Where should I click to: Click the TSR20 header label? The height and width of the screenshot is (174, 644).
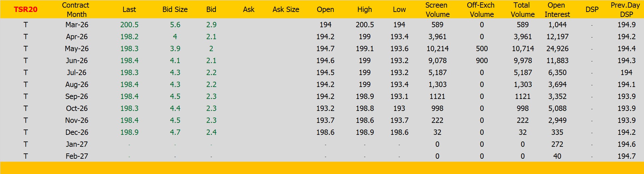26,10
